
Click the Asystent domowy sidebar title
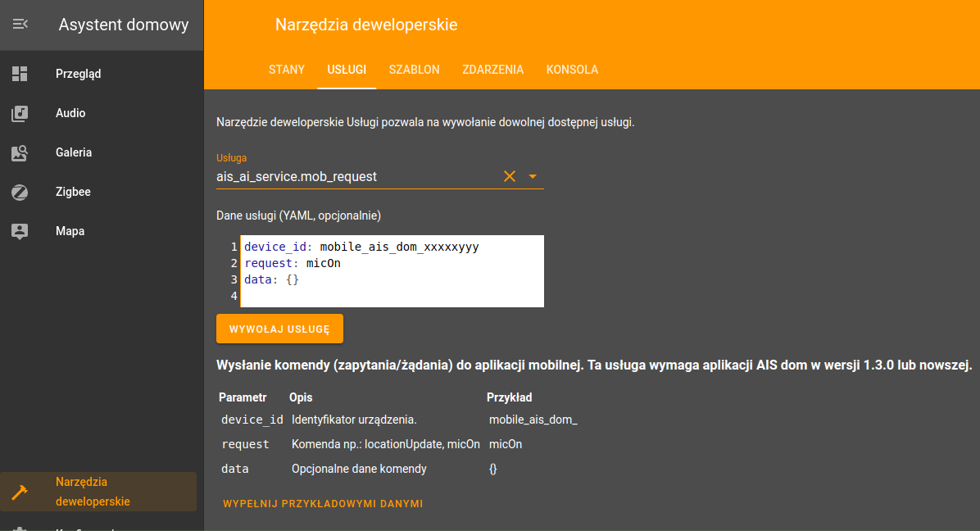click(x=124, y=25)
